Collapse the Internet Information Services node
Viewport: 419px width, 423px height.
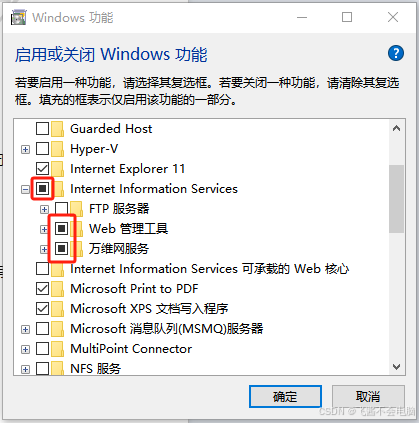(25, 189)
